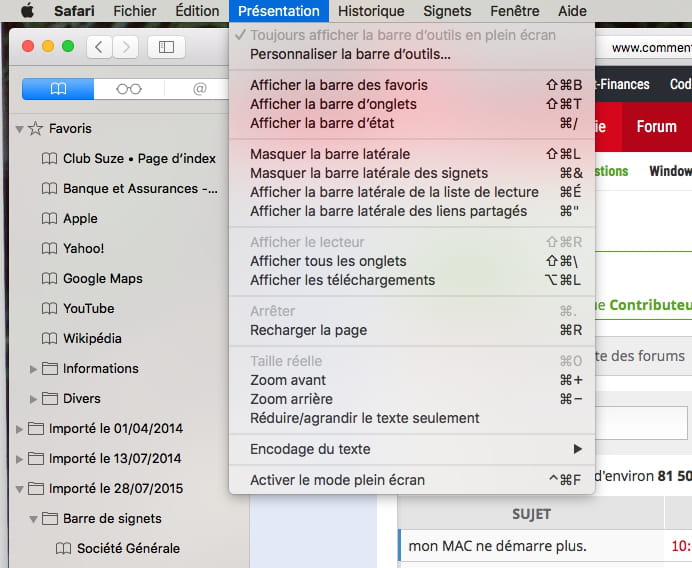Choose Zoom arrière
The height and width of the screenshot is (568, 692).
click(412, 399)
